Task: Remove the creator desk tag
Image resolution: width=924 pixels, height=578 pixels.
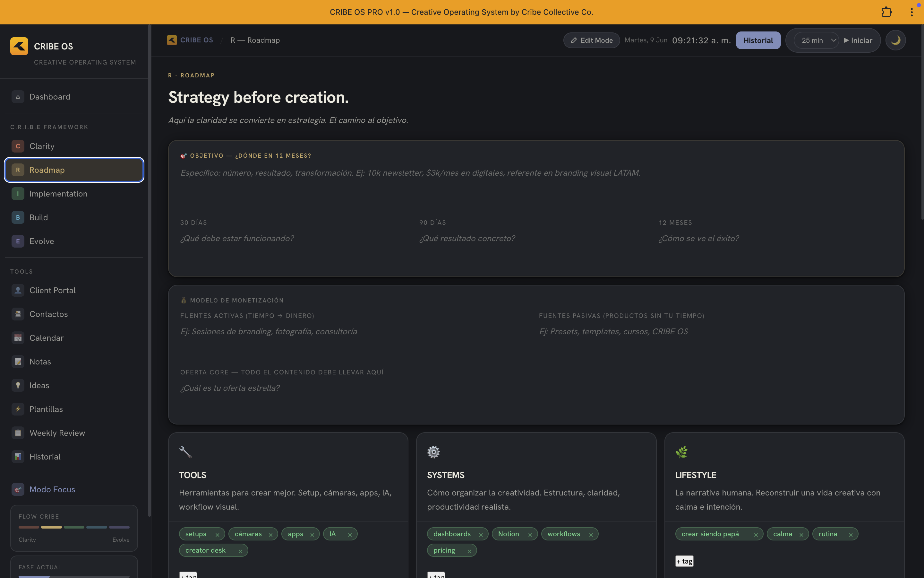Action: pyautogui.click(x=240, y=551)
